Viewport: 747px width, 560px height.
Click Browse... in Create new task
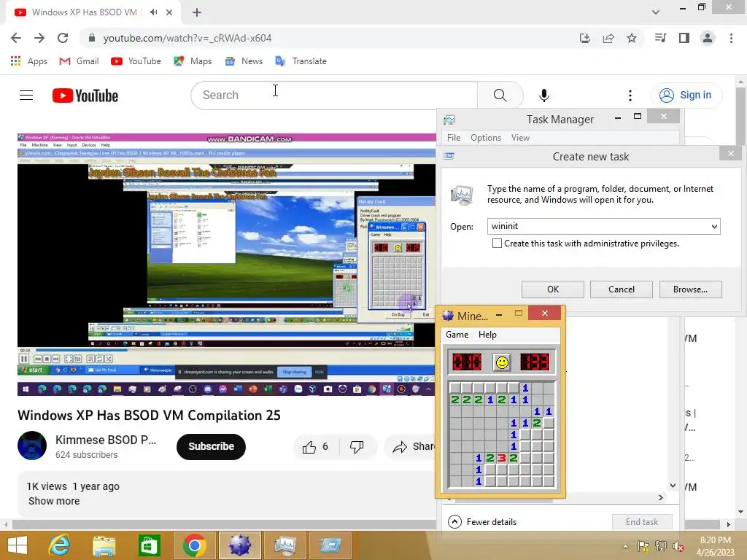coord(690,289)
